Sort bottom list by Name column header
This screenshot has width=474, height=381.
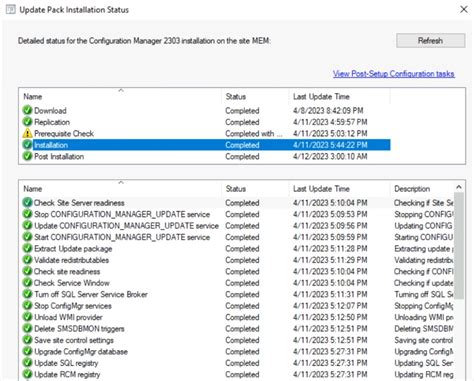click(x=120, y=189)
